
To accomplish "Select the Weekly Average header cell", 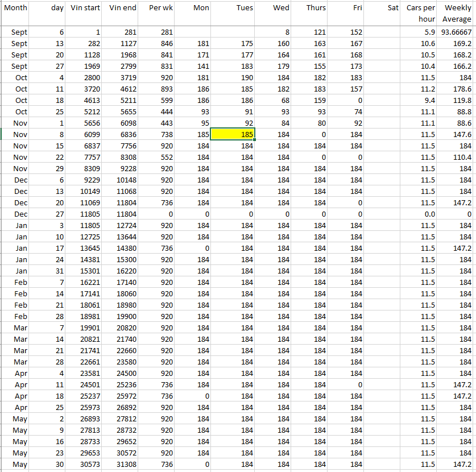I will click(x=456, y=13).
